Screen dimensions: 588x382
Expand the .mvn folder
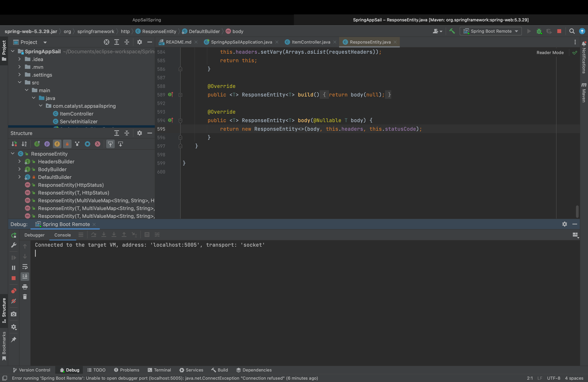[19, 67]
